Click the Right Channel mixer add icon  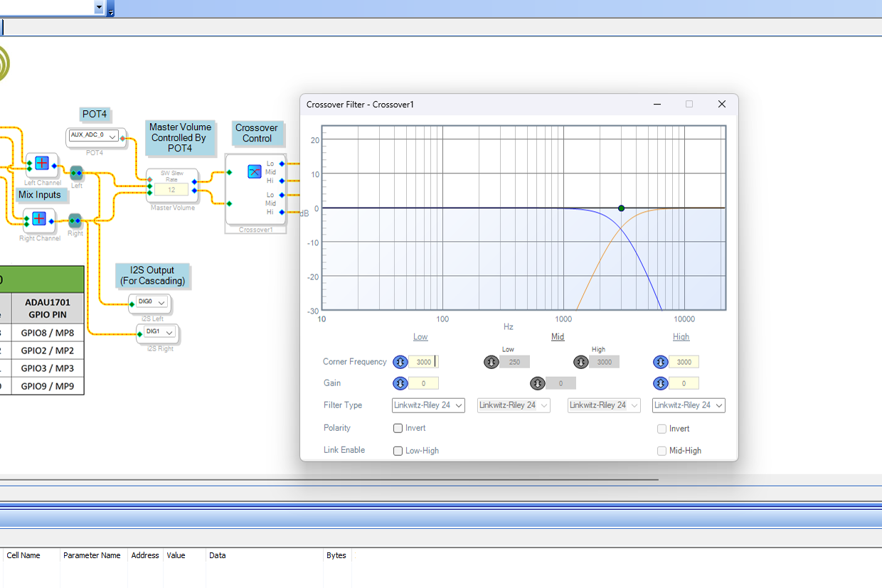pyautogui.click(x=39, y=218)
